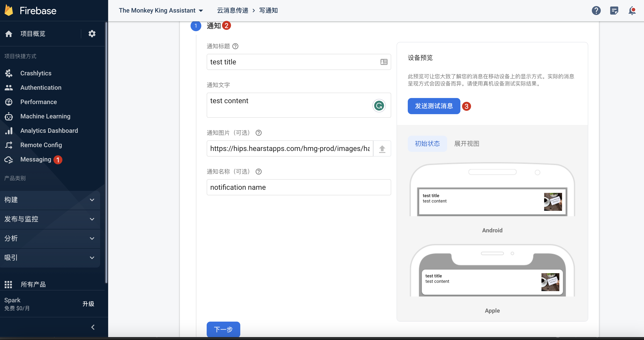Open the release notes feed icon
644x340 pixels.
(614, 11)
